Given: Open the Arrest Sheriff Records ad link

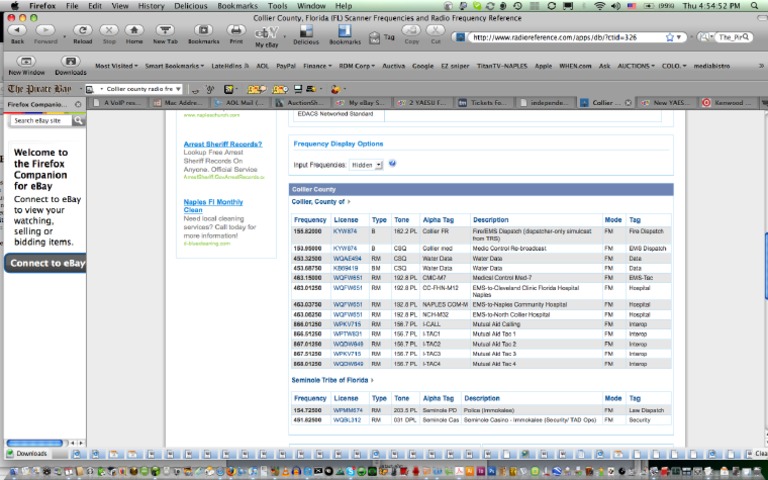Looking at the screenshot, I should 222,144.
